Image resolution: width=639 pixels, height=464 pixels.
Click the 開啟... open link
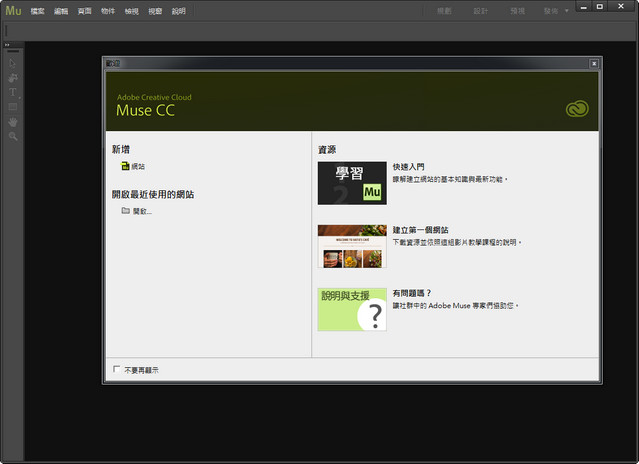[142, 211]
